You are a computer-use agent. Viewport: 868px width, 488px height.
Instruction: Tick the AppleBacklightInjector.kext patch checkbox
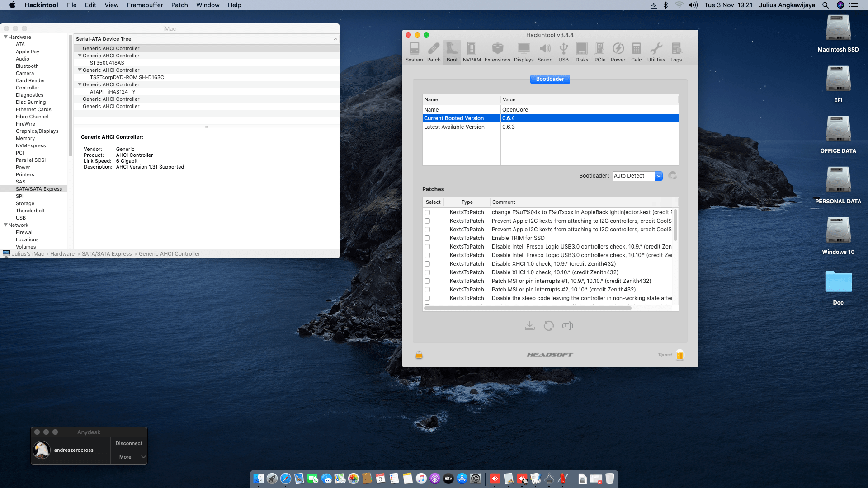(427, 212)
